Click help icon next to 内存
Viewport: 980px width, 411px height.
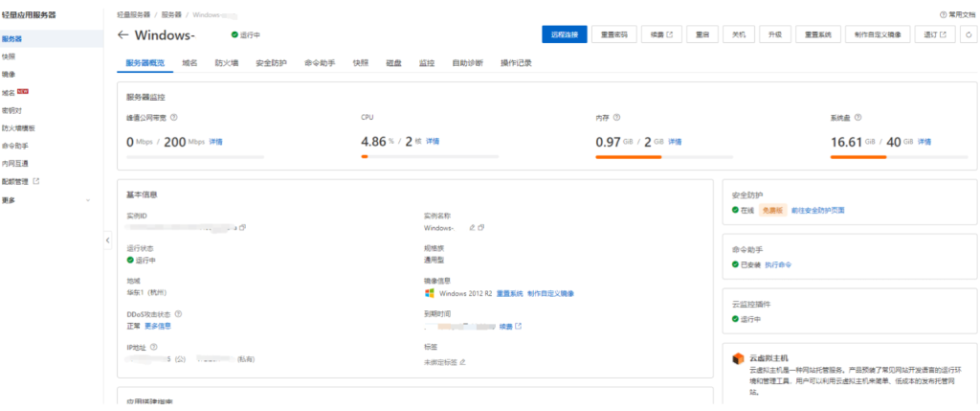pos(617,117)
